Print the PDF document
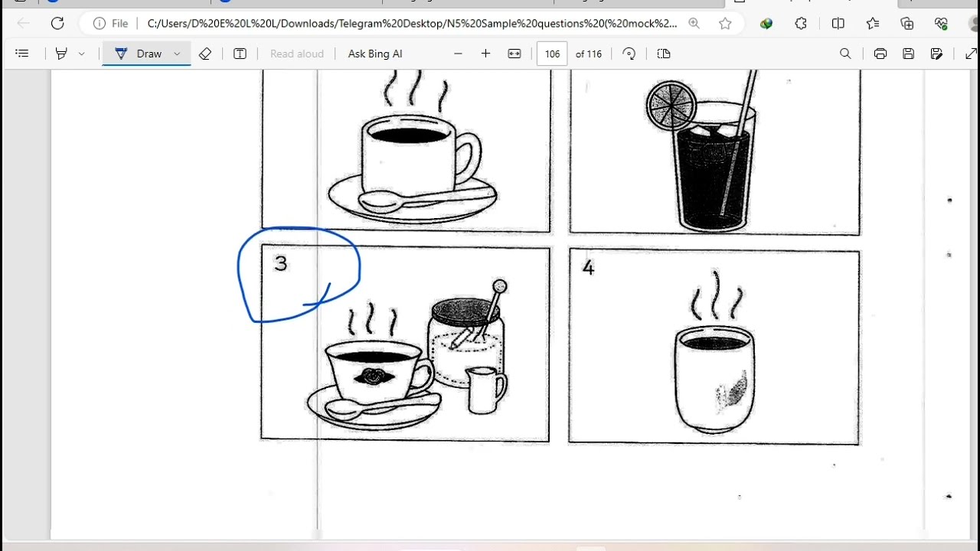Viewport: 980px width, 551px height. pos(880,54)
